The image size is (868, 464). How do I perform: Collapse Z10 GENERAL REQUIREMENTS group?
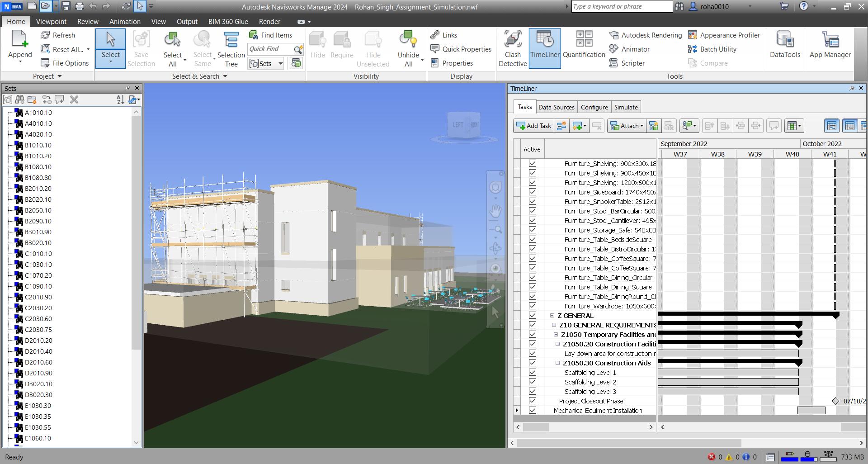point(554,325)
